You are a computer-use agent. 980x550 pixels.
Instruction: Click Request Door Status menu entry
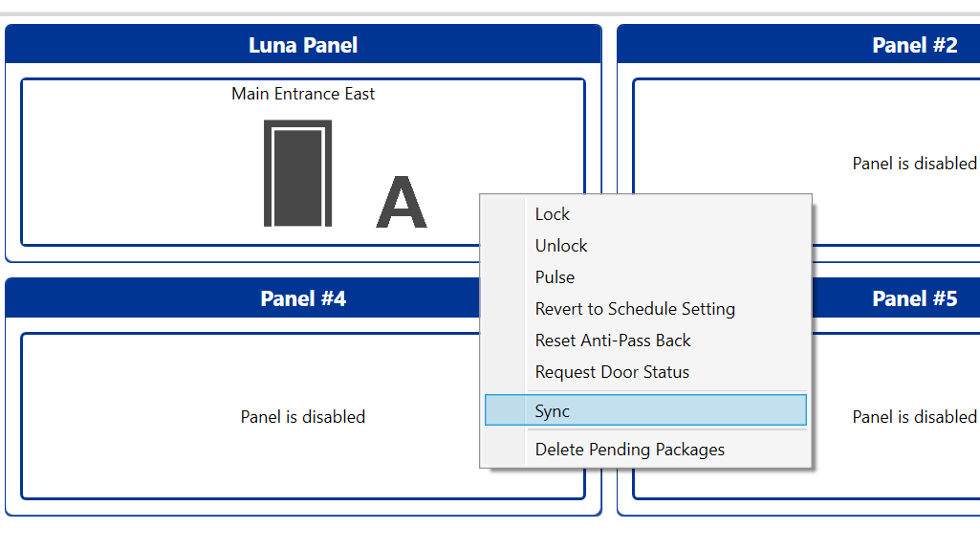click(x=612, y=372)
